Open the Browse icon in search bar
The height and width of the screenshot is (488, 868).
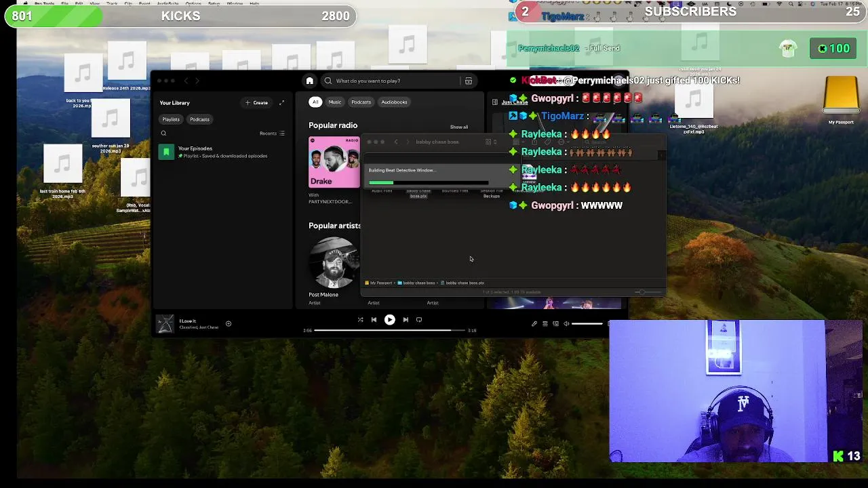468,81
